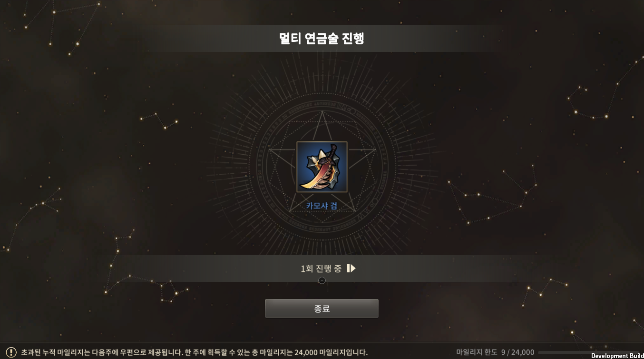Click the left edge of the progress status band

click(x=128, y=268)
